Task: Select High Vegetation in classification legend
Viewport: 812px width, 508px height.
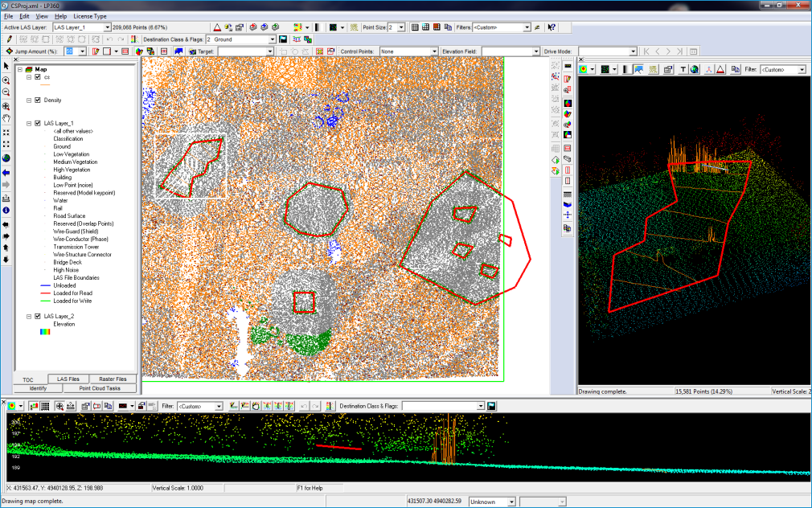Action: point(72,170)
